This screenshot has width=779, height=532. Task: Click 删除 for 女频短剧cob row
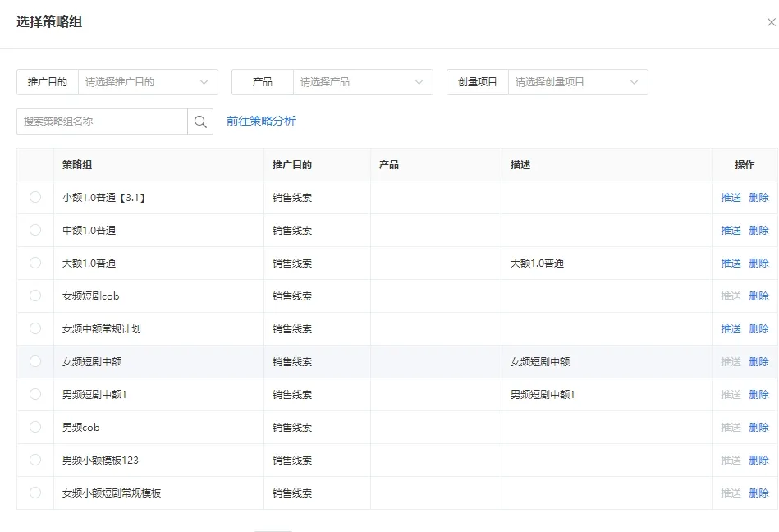[758, 296]
